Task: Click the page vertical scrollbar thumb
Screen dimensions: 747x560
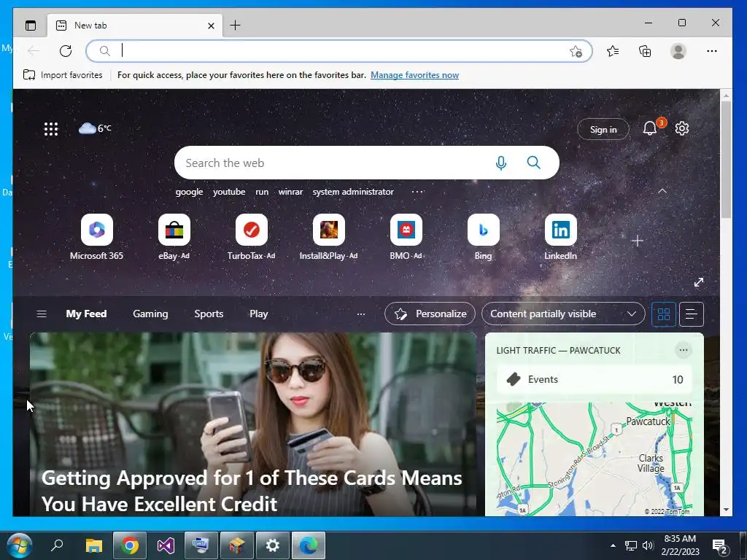Action: [726, 160]
